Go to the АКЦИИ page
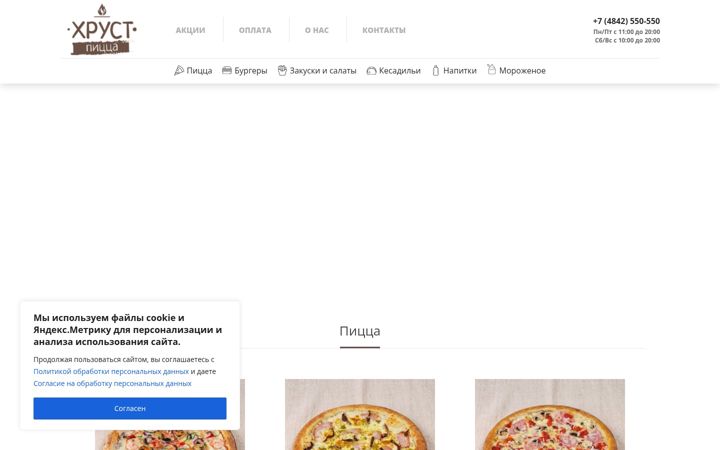Image resolution: width=720 pixels, height=450 pixels. (x=191, y=30)
